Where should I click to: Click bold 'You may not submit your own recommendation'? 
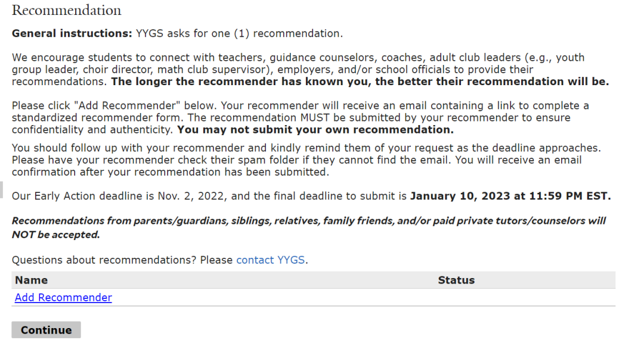point(315,130)
